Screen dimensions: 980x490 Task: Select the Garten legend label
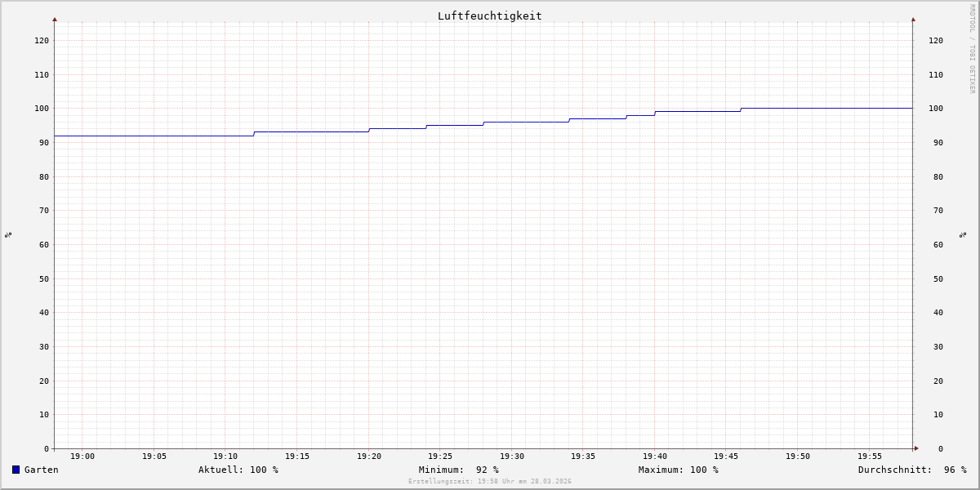(x=42, y=470)
